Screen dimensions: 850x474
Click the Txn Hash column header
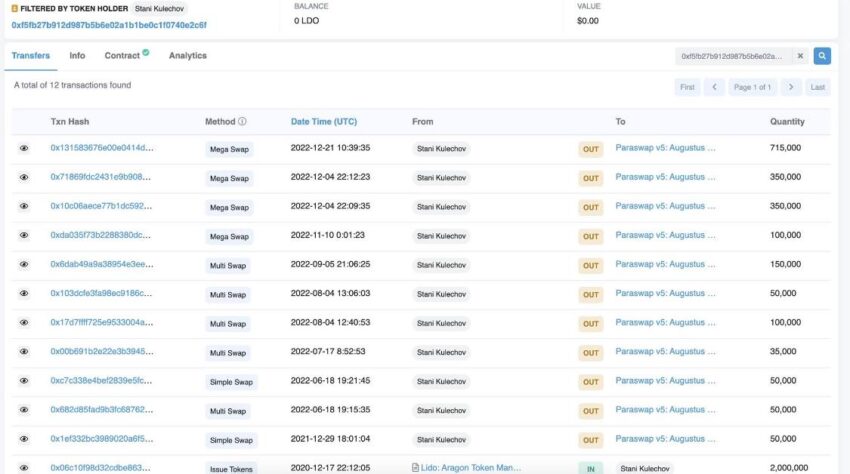70,121
